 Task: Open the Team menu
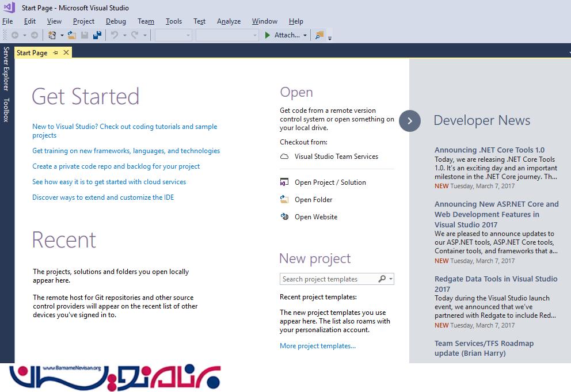coord(146,21)
